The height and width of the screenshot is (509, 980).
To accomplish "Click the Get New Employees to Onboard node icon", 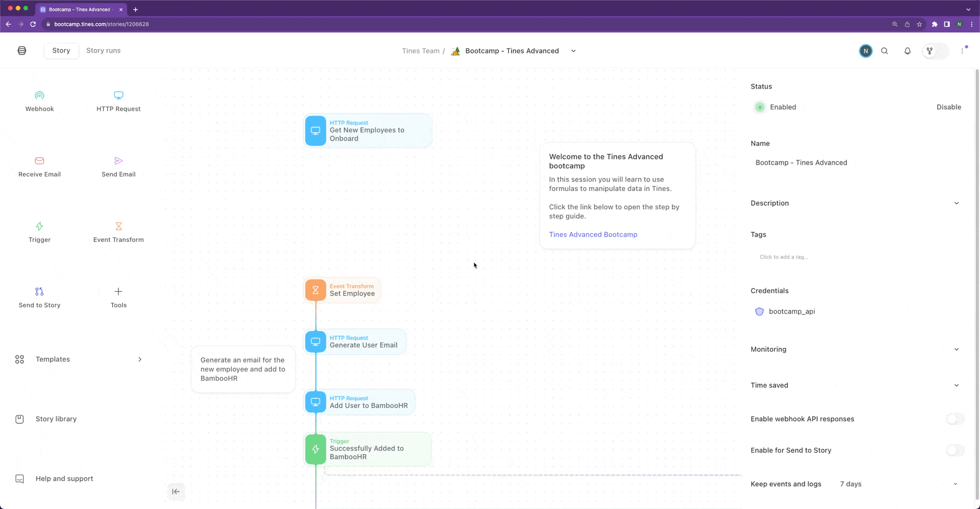I will point(316,131).
